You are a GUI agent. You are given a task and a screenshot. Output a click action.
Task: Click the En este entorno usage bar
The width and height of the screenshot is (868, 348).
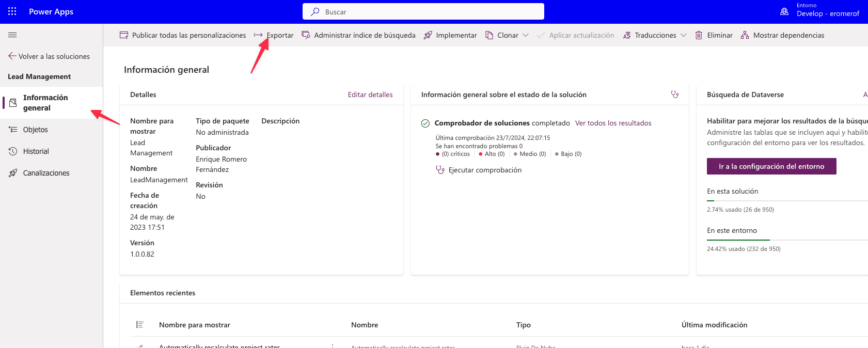click(x=787, y=240)
